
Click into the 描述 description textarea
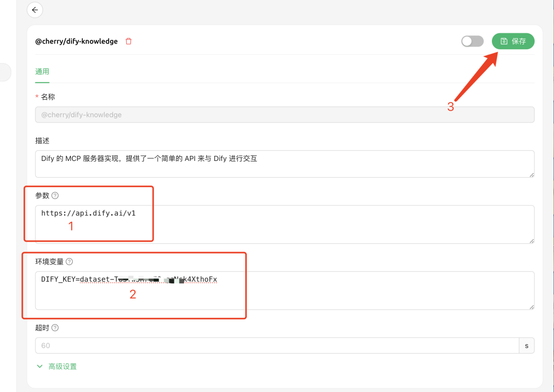tap(284, 163)
